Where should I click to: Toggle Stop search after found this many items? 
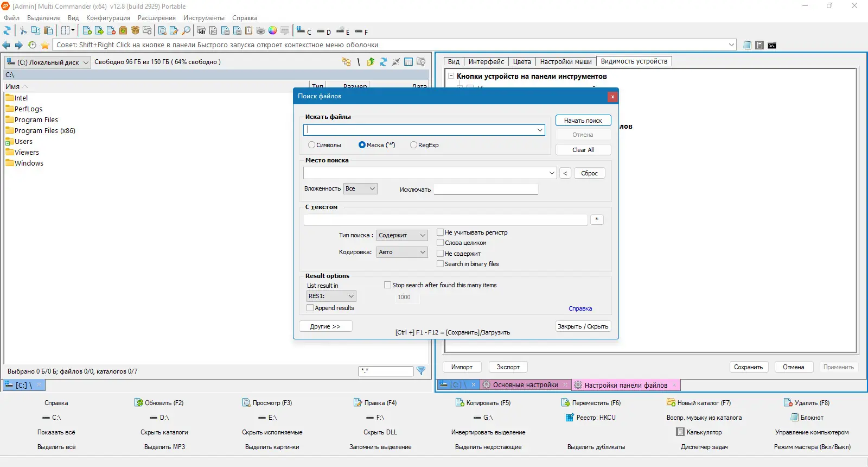point(387,285)
